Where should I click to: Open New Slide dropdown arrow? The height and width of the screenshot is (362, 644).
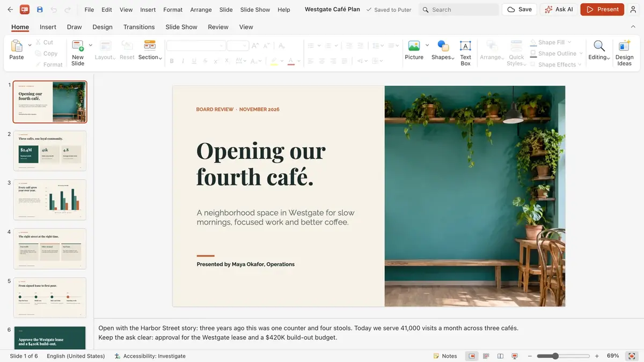pyautogui.click(x=90, y=45)
